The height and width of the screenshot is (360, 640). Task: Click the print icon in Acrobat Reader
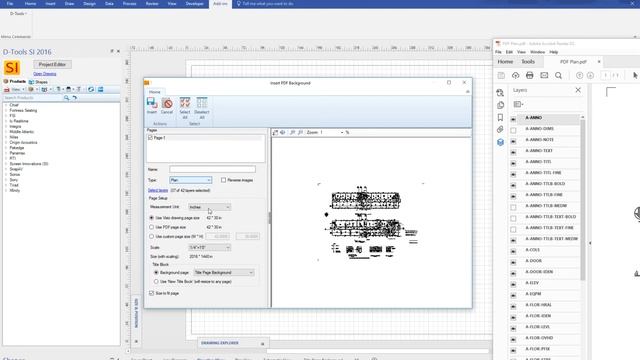529,76
